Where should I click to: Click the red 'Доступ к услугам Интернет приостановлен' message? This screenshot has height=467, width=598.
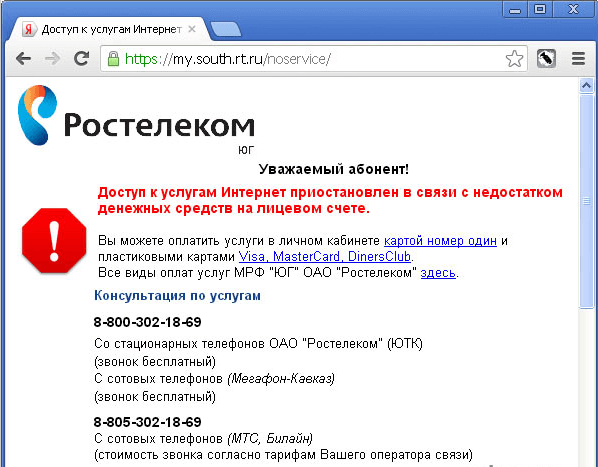[330, 200]
